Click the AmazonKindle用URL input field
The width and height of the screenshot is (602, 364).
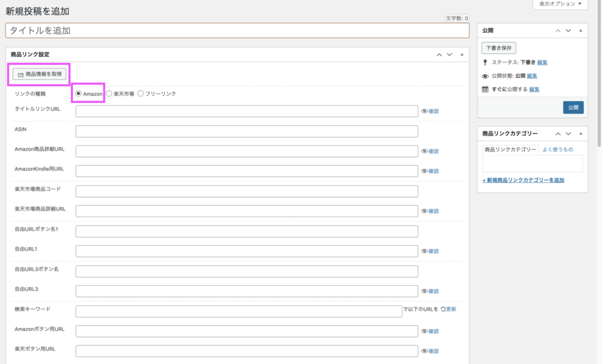(x=246, y=171)
